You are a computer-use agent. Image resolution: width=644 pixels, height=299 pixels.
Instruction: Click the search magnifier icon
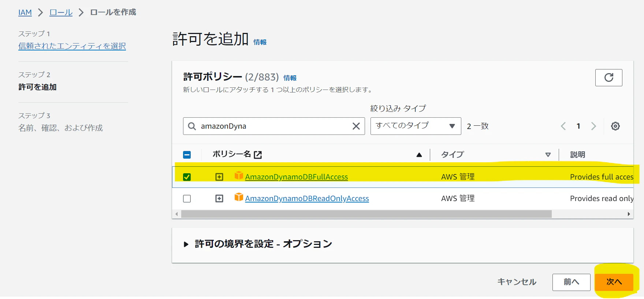192,126
